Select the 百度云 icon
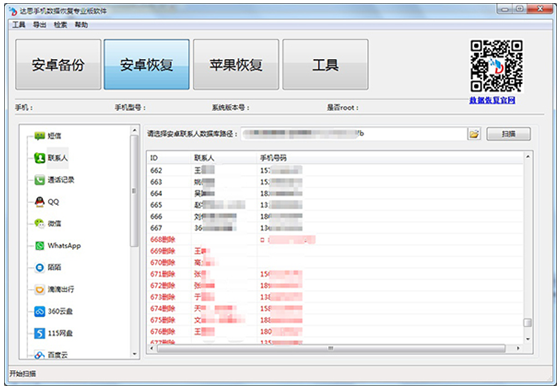This screenshot has height=389, width=557. (x=39, y=355)
